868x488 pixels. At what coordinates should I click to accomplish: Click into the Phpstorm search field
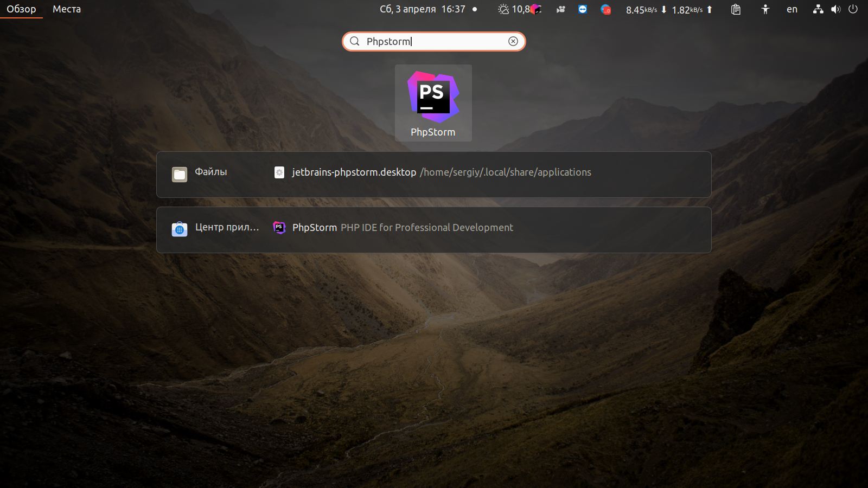coord(434,41)
